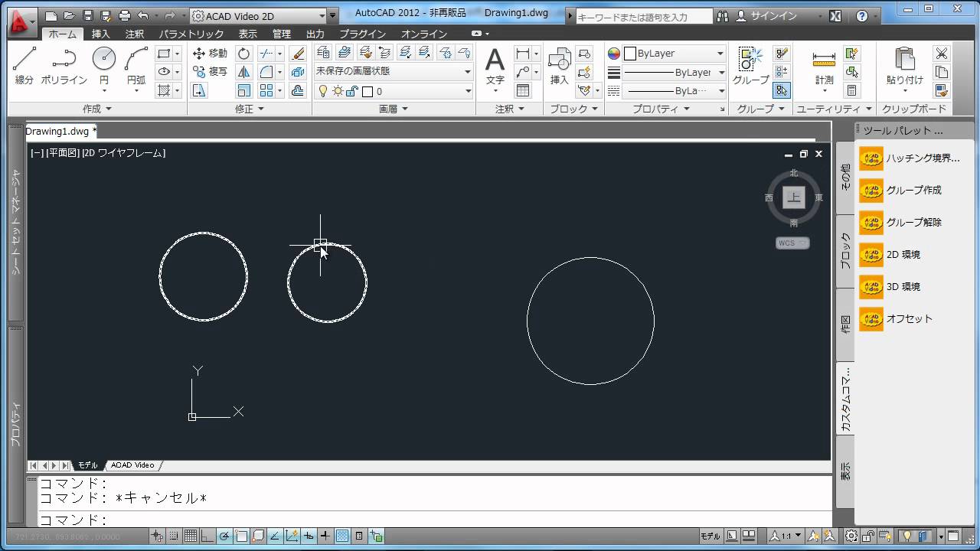Image resolution: width=980 pixels, height=551 pixels.
Task: Toggle Polar tracking in status bar
Action: click(x=224, y=536)
